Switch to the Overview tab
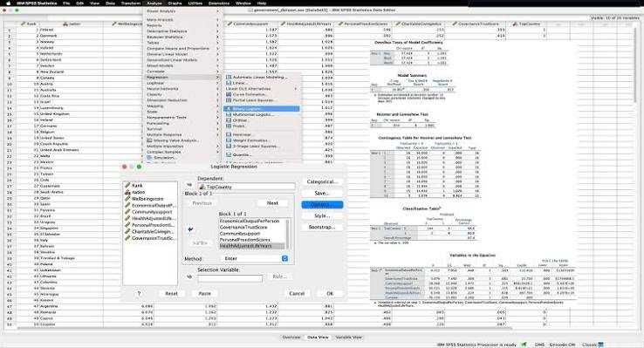This screenshot has height=348, width=644. 291,338
